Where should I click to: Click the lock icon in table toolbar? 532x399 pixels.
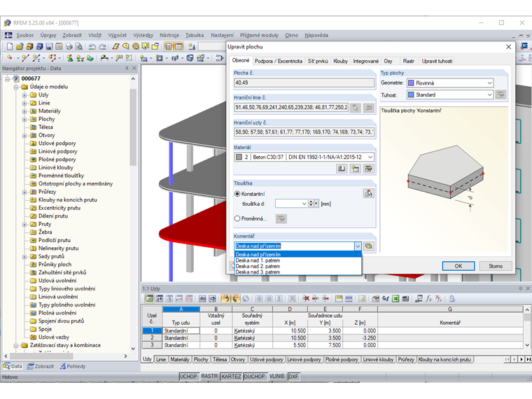[x=452, y=299]
